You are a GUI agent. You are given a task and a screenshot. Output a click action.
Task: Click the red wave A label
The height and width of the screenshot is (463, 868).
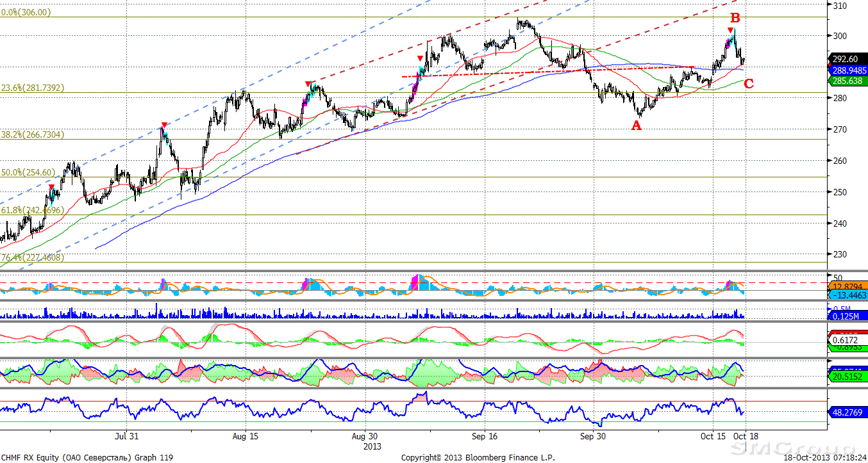coord(636,126)
